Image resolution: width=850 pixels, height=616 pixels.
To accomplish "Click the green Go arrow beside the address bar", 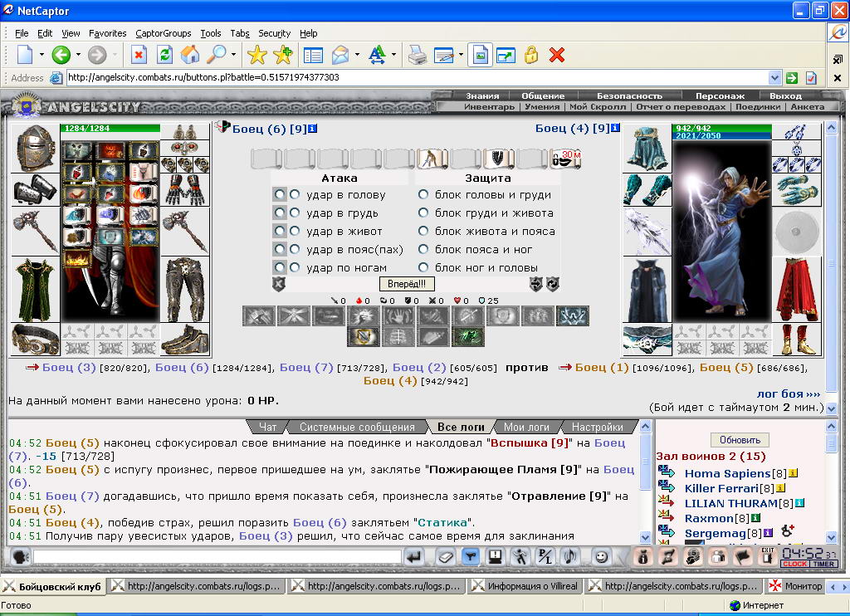I will [792, 78].
